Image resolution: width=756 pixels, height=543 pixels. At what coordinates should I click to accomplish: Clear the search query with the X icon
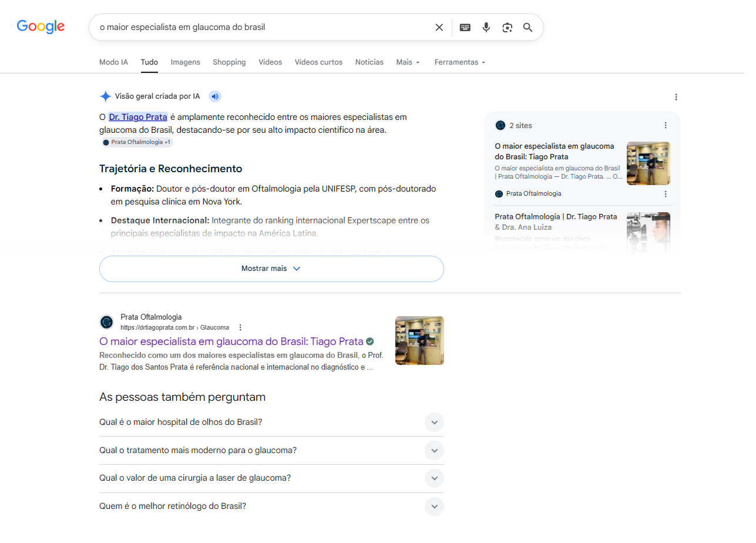point(439,27)
